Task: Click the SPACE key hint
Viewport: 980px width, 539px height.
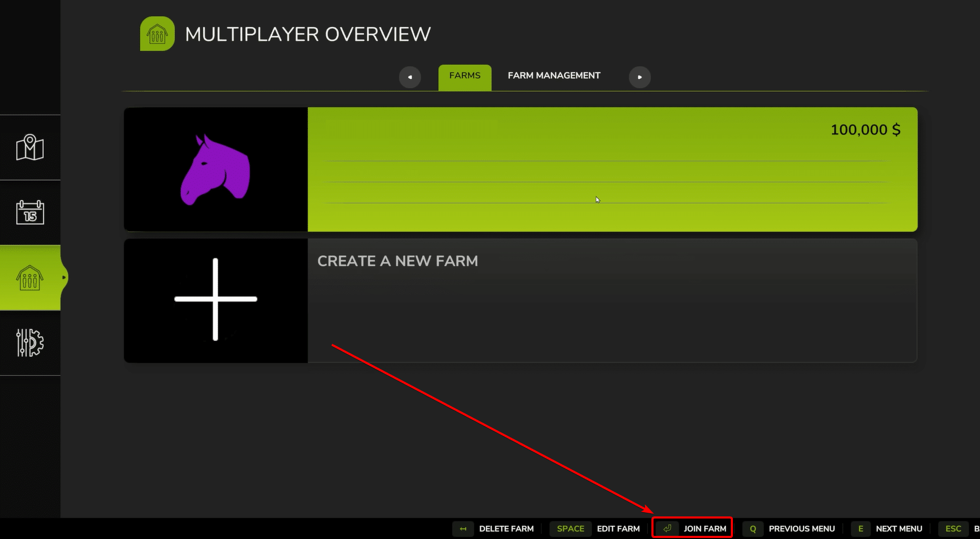Action: 570,528
